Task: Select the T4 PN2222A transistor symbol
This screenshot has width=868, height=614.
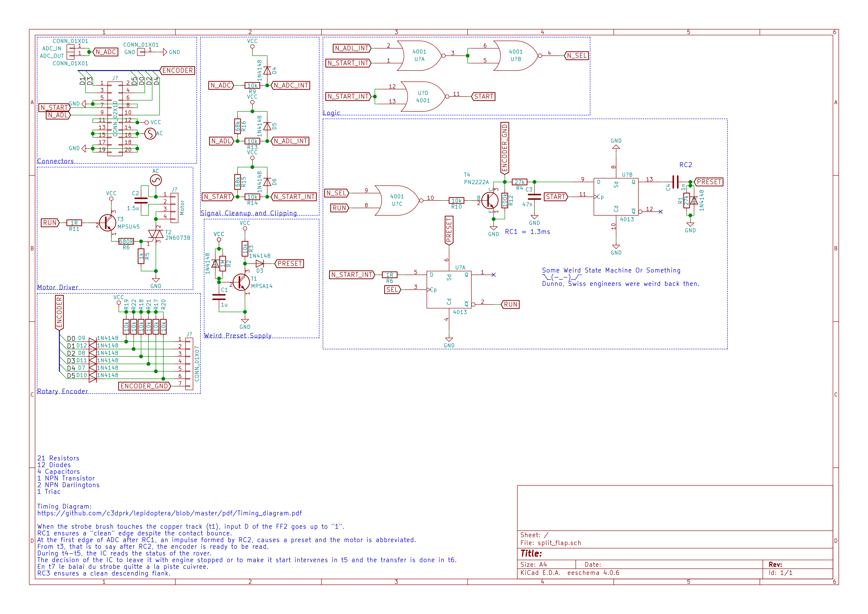Action: (490, 201)
